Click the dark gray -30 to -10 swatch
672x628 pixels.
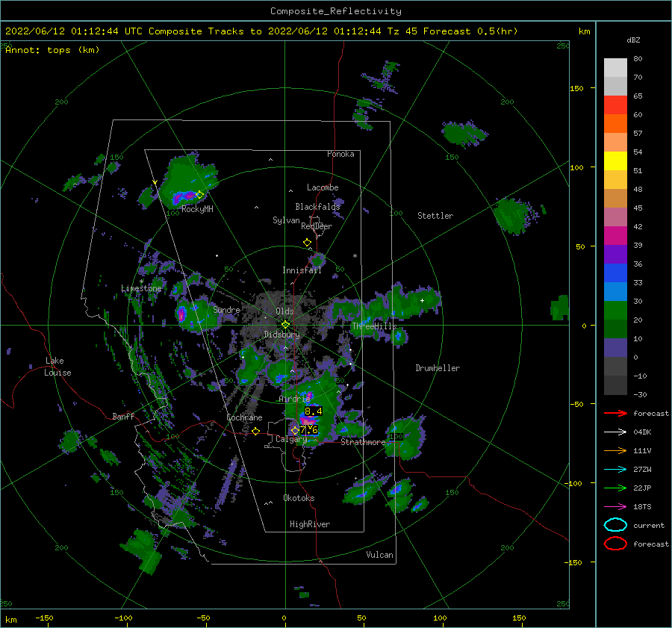pos(615,385)
